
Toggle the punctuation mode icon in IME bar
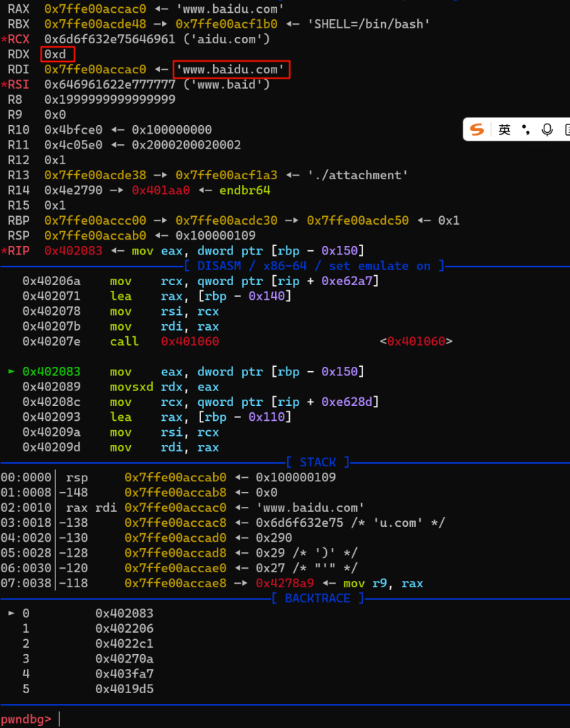point(525,129)
